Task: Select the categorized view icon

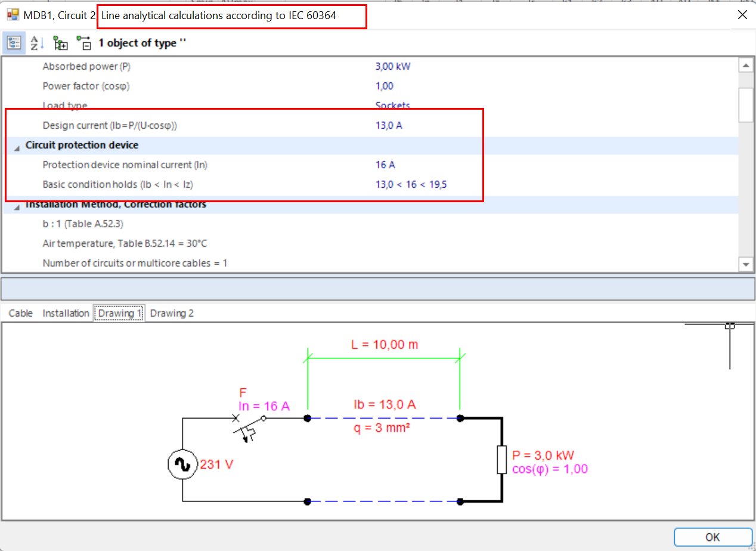Action: [13, 42]
